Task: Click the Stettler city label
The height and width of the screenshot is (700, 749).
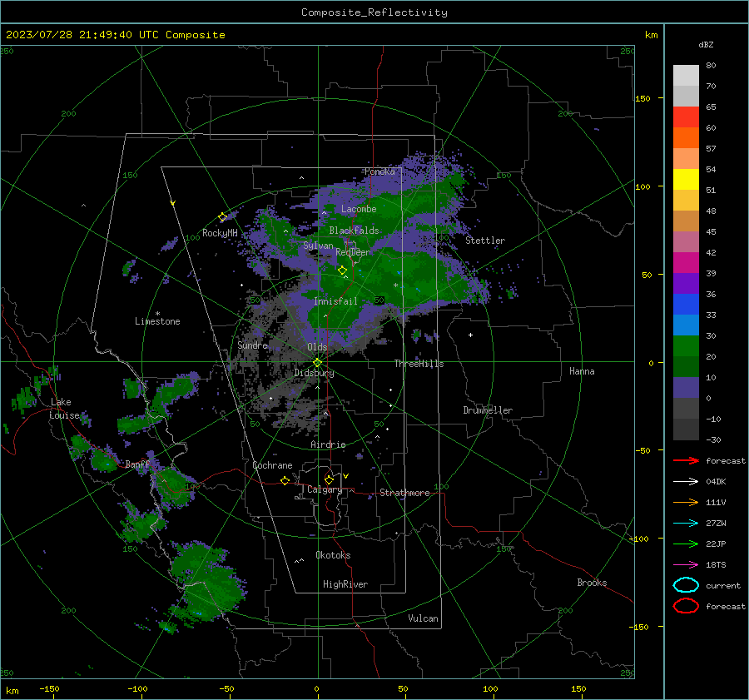Action: click(485, 241)
